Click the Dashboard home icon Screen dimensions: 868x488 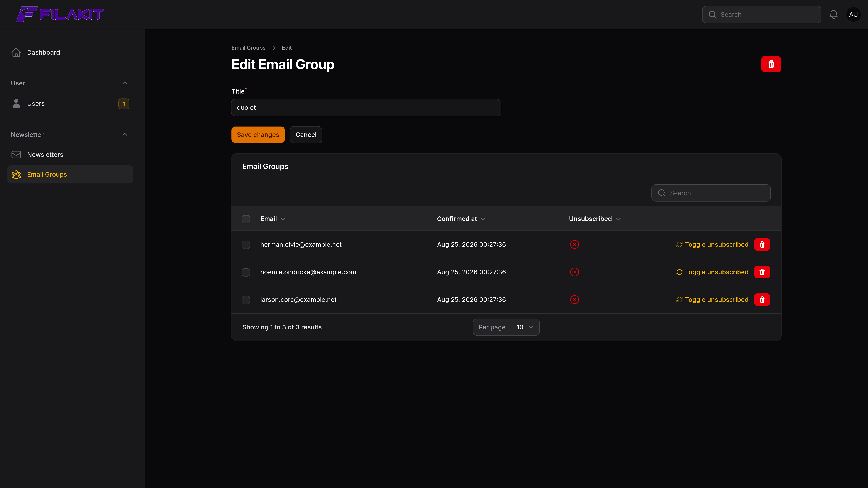point(16,53)
